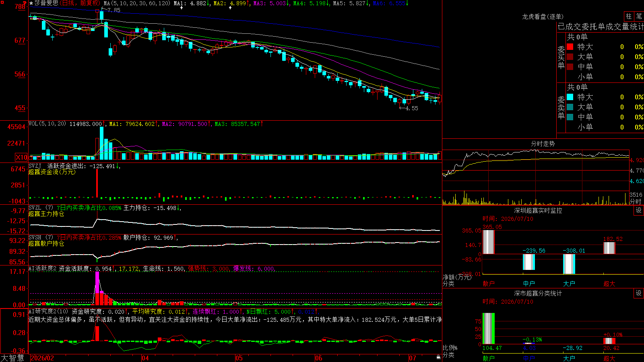Click the 深市超赢分类统计 panel title

click(x=538, y=293)
